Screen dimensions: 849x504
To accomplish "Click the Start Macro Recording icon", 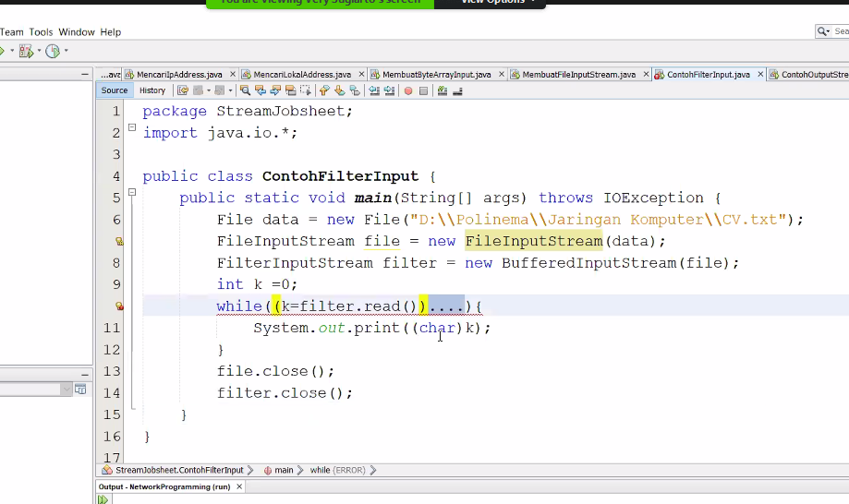I will (x=407, y=90).
